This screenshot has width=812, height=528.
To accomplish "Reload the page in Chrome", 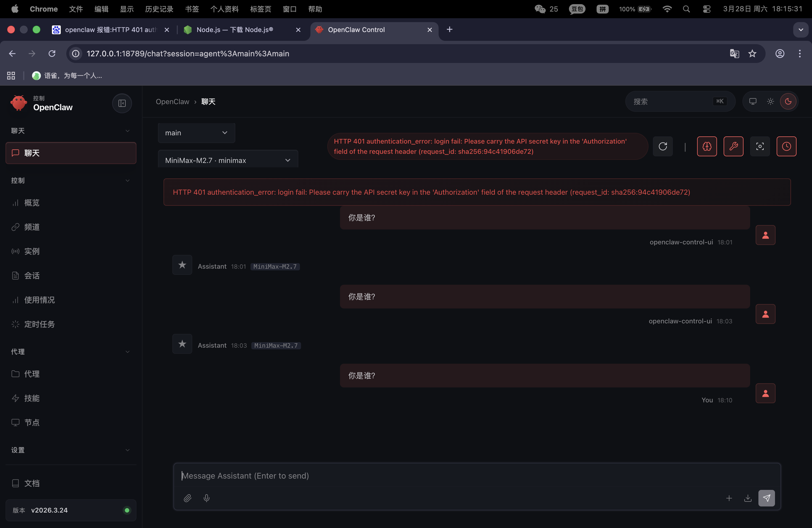I will [52, 54].
